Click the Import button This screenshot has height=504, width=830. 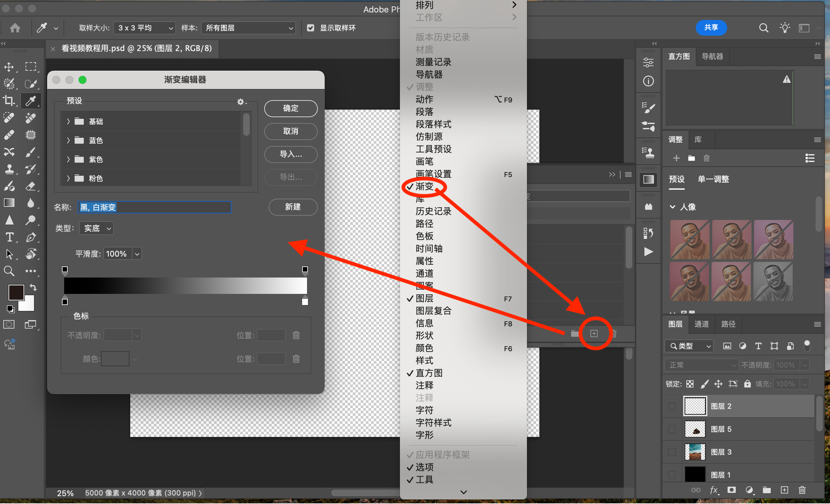(291, 154)
